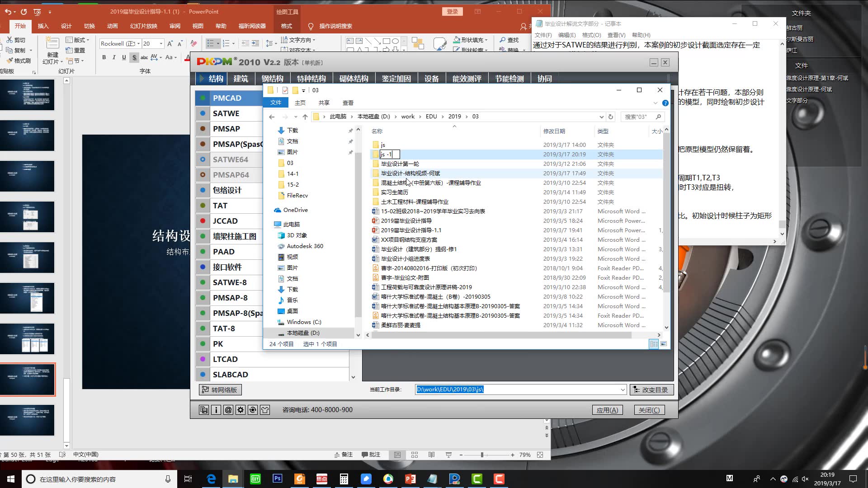Click the 应用(A) button in PKPM

coord(607,410)
